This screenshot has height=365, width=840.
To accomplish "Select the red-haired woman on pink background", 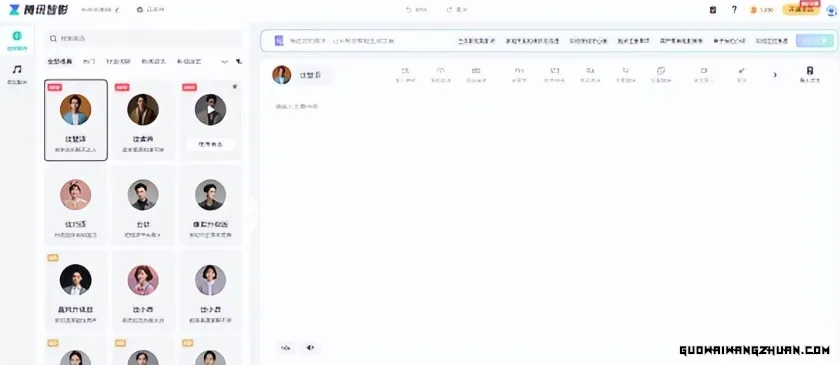I will coord(143,290).
